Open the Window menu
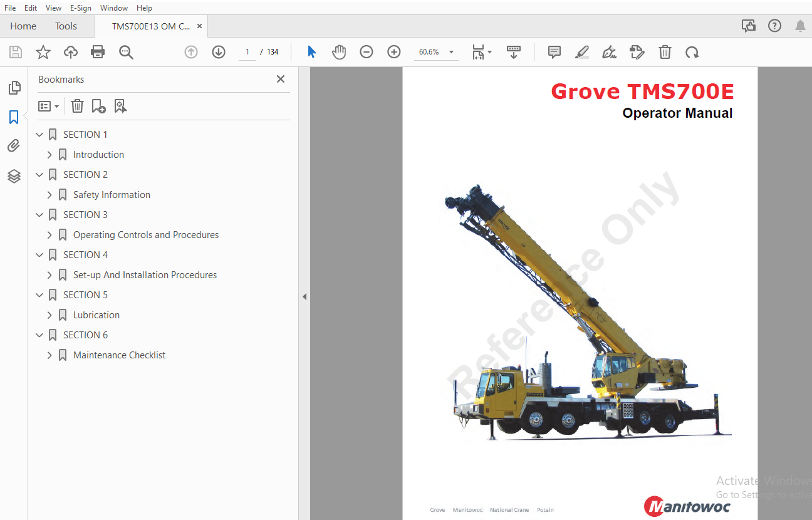This screenshot has width=812, height=520. coord(114,8)
